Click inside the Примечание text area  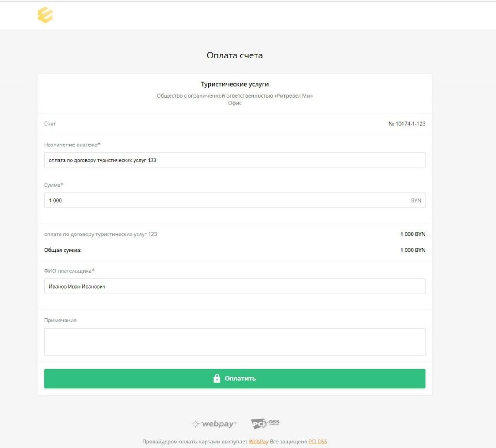[x=234, y=342]
